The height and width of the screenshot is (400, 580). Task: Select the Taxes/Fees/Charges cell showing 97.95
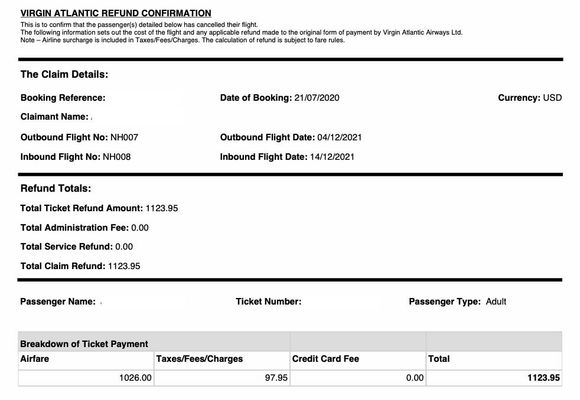222,378
